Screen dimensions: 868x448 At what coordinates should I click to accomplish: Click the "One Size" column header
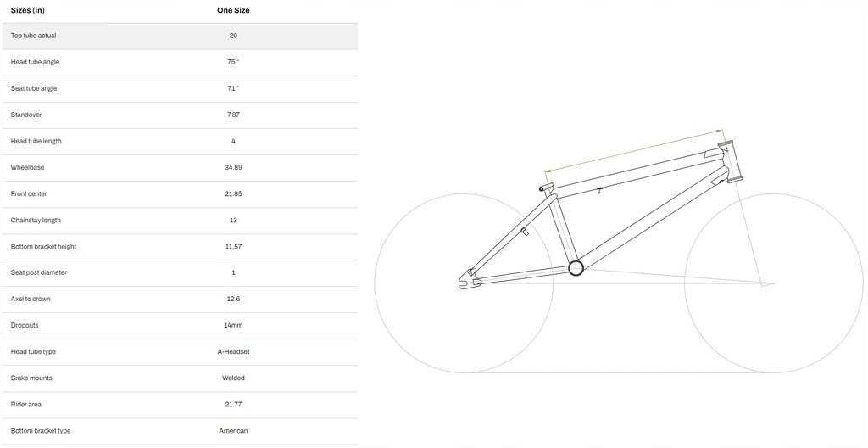[233, 10]
